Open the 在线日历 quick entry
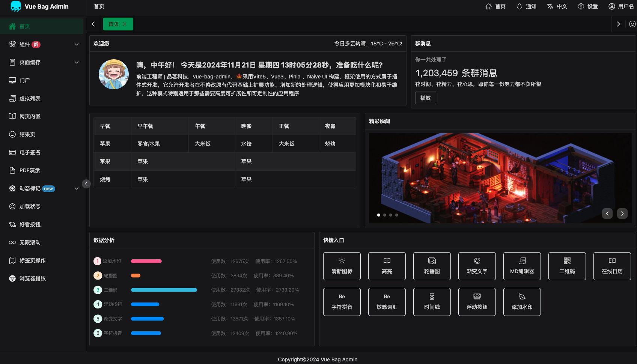Viewport: 637px width, 364px height. tap(612, 266)
